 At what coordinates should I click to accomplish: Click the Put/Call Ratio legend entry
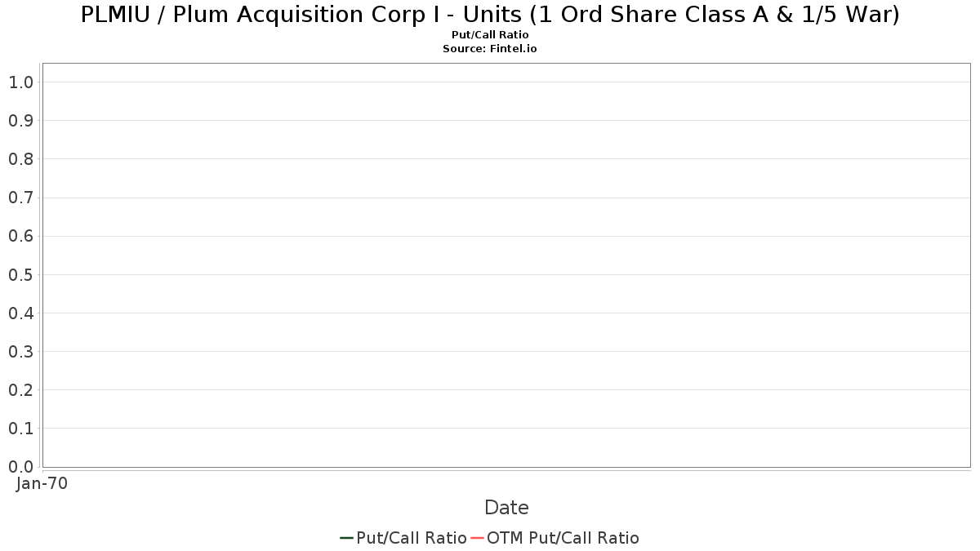[x=403, y=538]
